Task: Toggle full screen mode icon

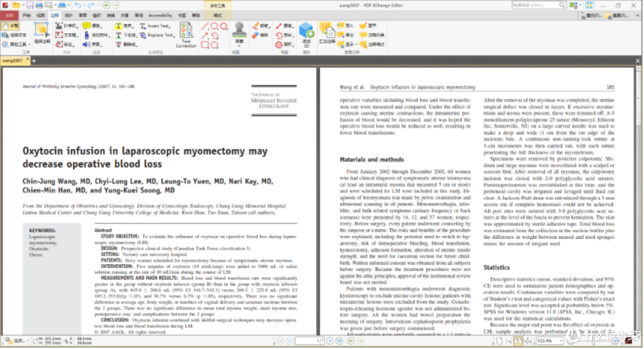Action: (x=589, y=5)
